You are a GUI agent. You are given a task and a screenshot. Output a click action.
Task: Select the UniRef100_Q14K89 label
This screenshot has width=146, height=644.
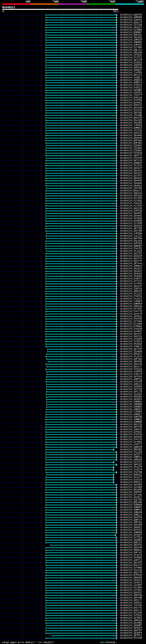131,351
